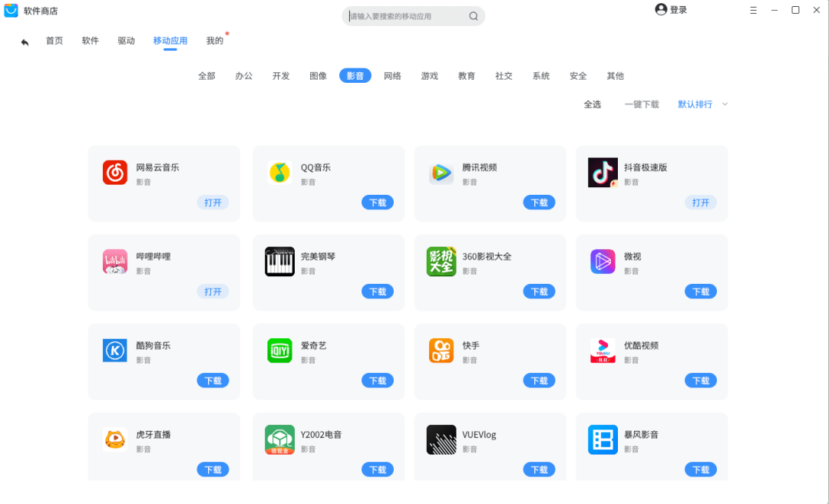Download 腾讯视频 with its 下载 button
The width and height of the screenshot is (829, 504).
click(540, 203)
